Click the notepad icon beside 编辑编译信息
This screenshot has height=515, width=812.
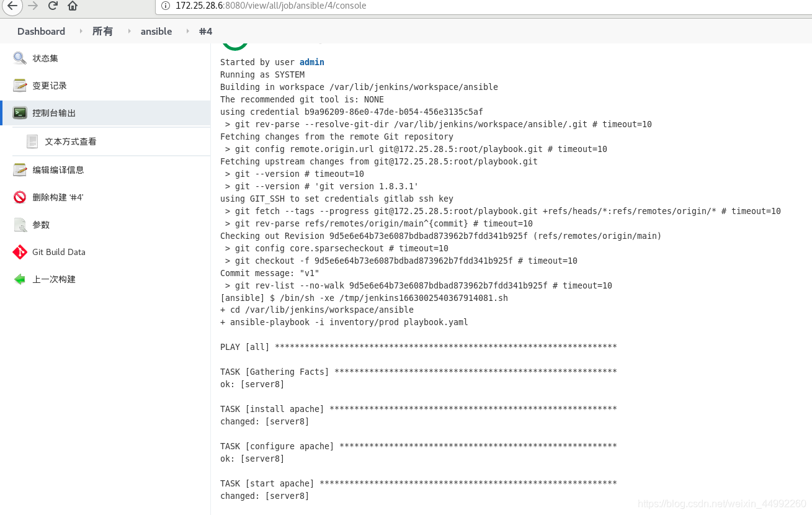pyautogui.click(x=20, y=169)
